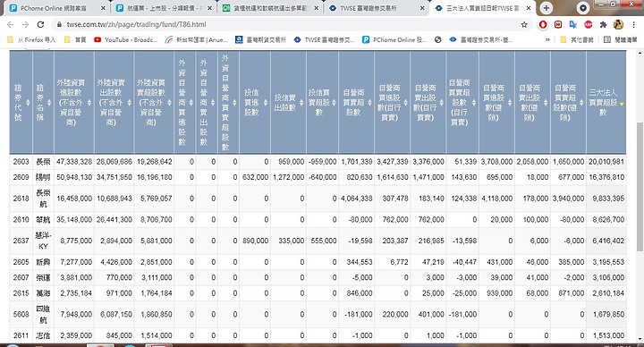The height and width of the screenshot is (347, 644).
Task: Click the browser forward arrow
Action: click(x=25, y=25)
